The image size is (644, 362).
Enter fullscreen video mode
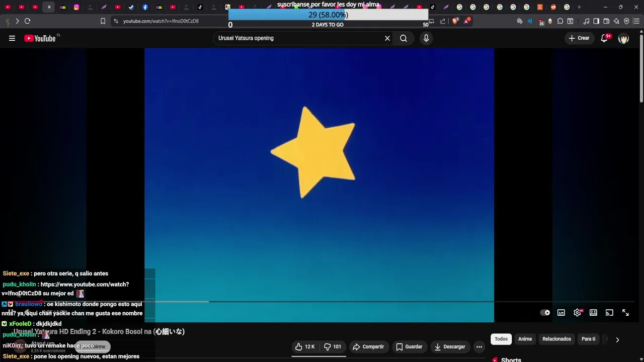pyautogui.click(x=625, y=313)
